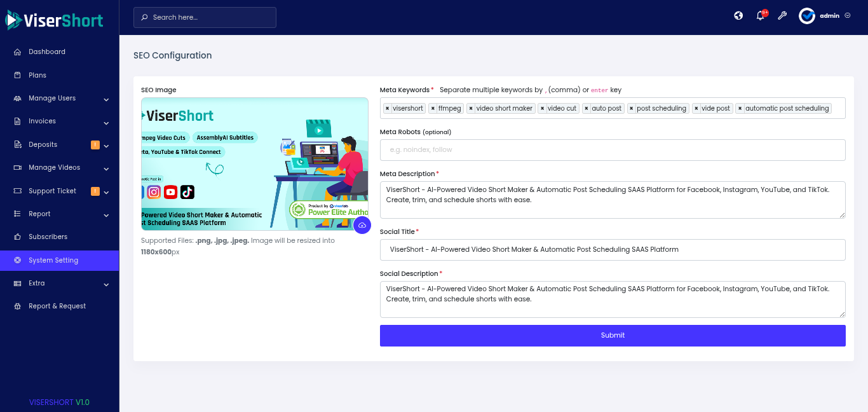The height and width of the screenshot is (412, 868).
Task: Click the admin profile avatar
Action: click(x=807, y=16)
